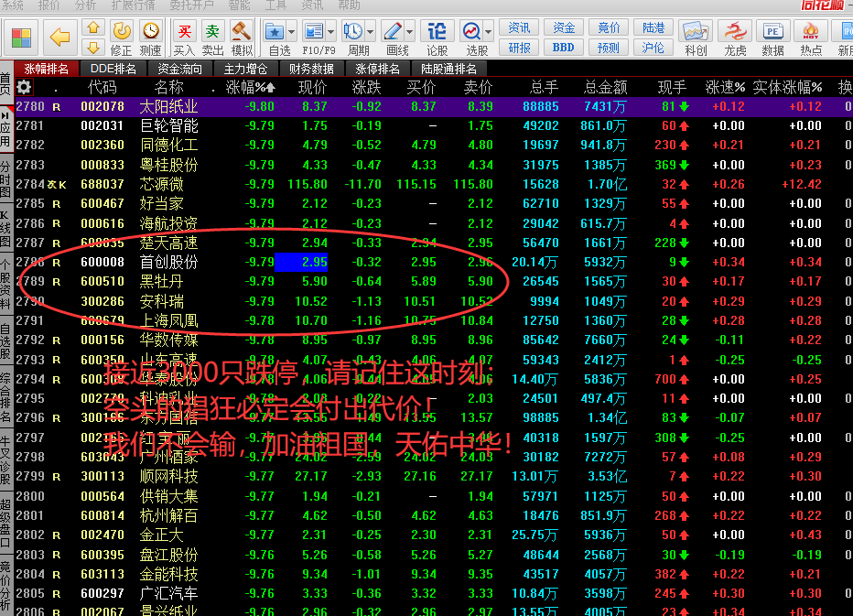Screen dimensions: 853x616
Task: Expand the 自选 dropdown arrow
Action: click(x=292, y=32)
